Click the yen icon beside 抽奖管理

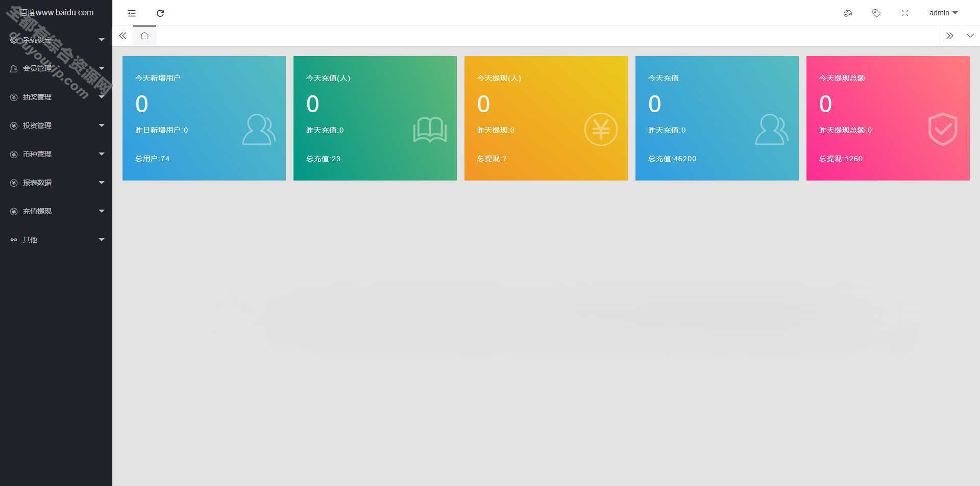pyautogui.click(x=14, y=97)
